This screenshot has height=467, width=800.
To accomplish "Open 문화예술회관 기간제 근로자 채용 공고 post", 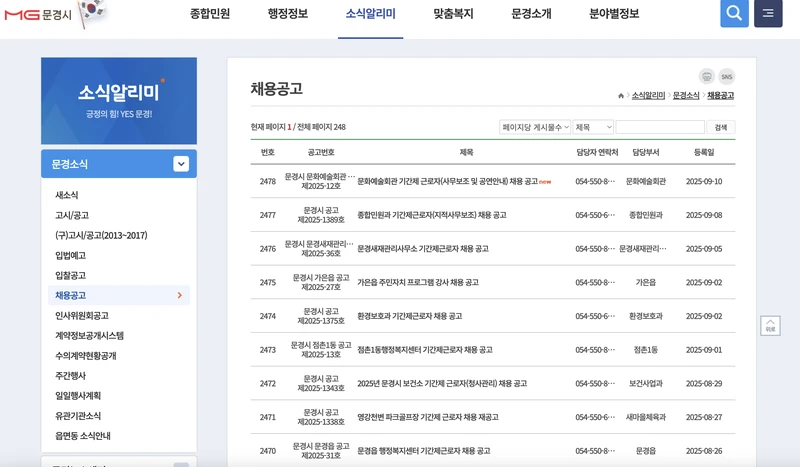I will click(x=447, y=181).
